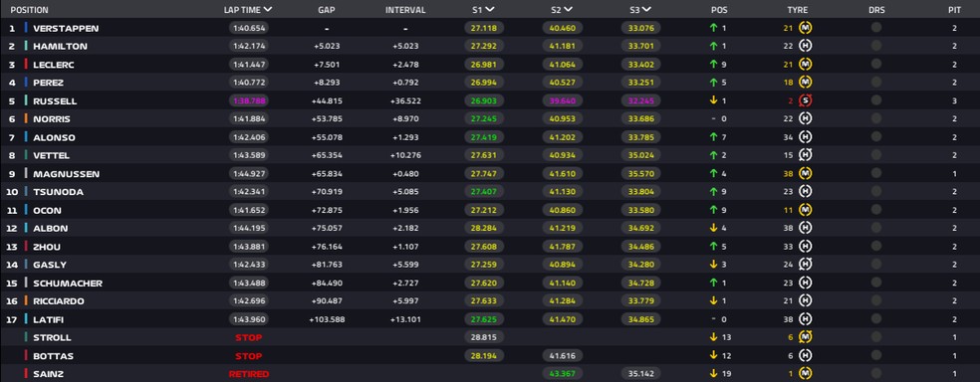This screenshot has width=980, height=382.
Task: Select driver name RICCIARDO
Action: coord(59,301)
